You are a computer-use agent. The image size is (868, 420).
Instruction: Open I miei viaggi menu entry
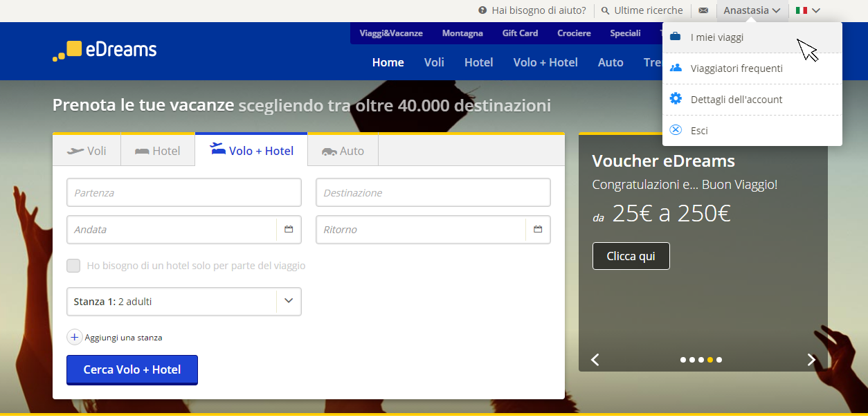(717, 37)
